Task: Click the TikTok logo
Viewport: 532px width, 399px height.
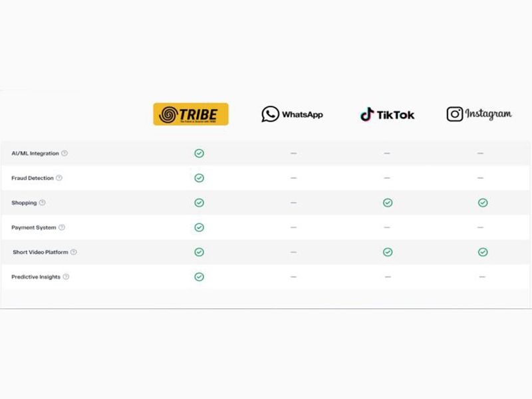Action: point(387,114)
